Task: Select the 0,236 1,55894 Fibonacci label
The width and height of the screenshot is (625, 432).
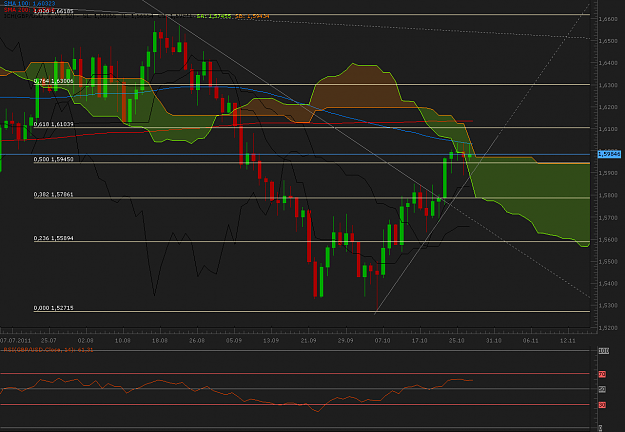Action: [53, 238]
